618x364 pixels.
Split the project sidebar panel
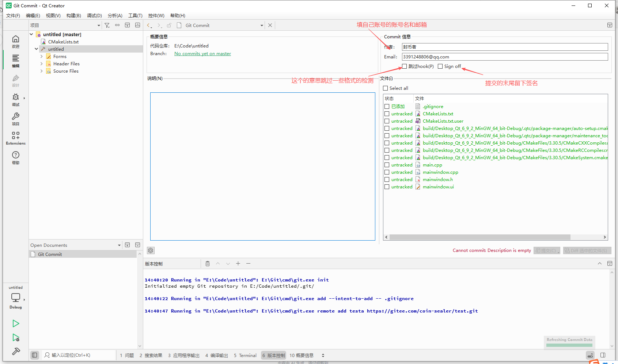click(127, 25)
